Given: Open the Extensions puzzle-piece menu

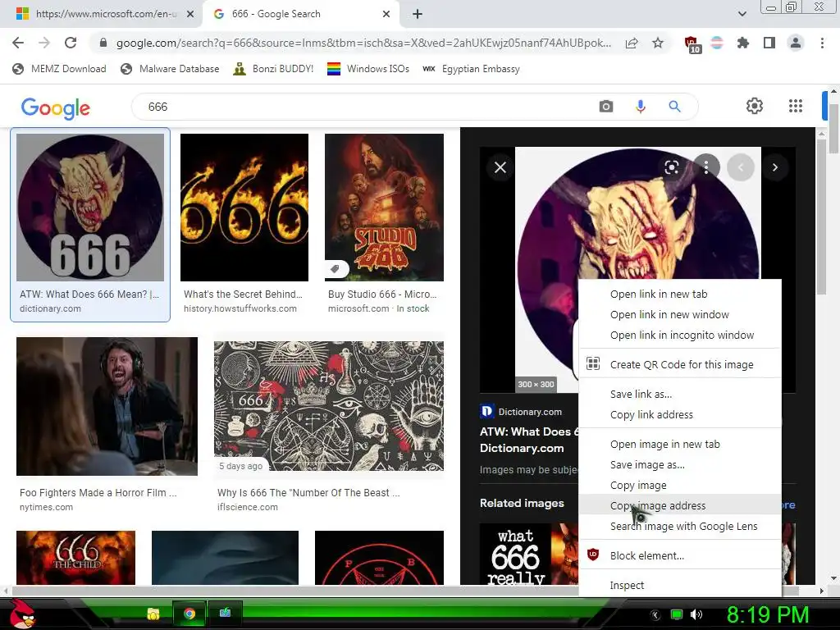Looking at the screenshot, I should [x=743, y=43].
